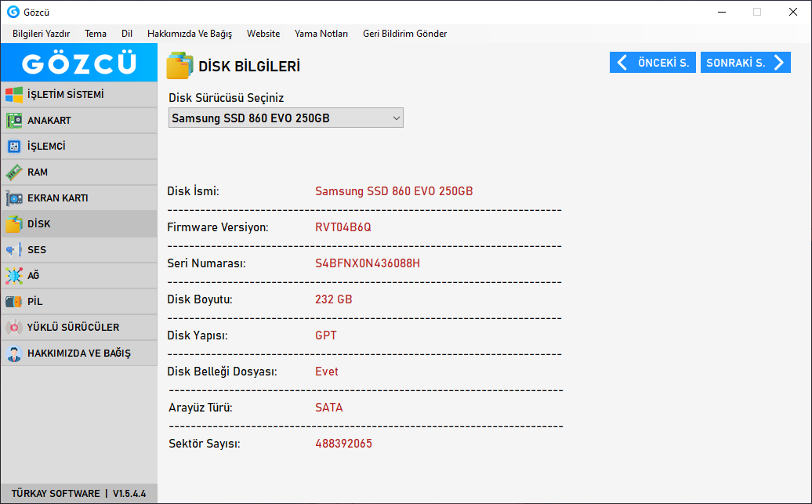Click the page file value Evet
This screenshot has height=504, width=812.
[326, 372]
